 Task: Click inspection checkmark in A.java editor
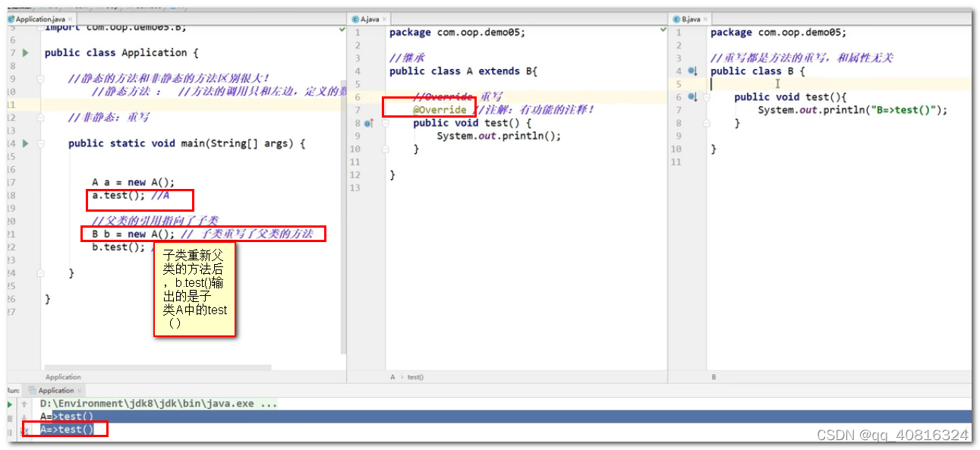(x=663, y=31)
